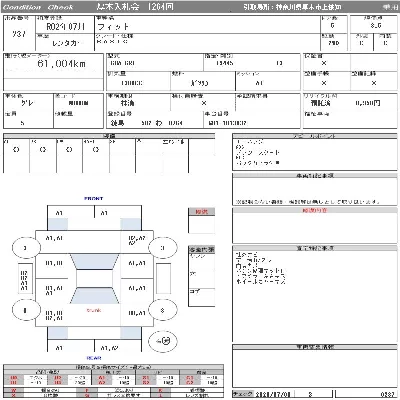
Task: Click the red trunk label in the diagram
Action: 94,310
